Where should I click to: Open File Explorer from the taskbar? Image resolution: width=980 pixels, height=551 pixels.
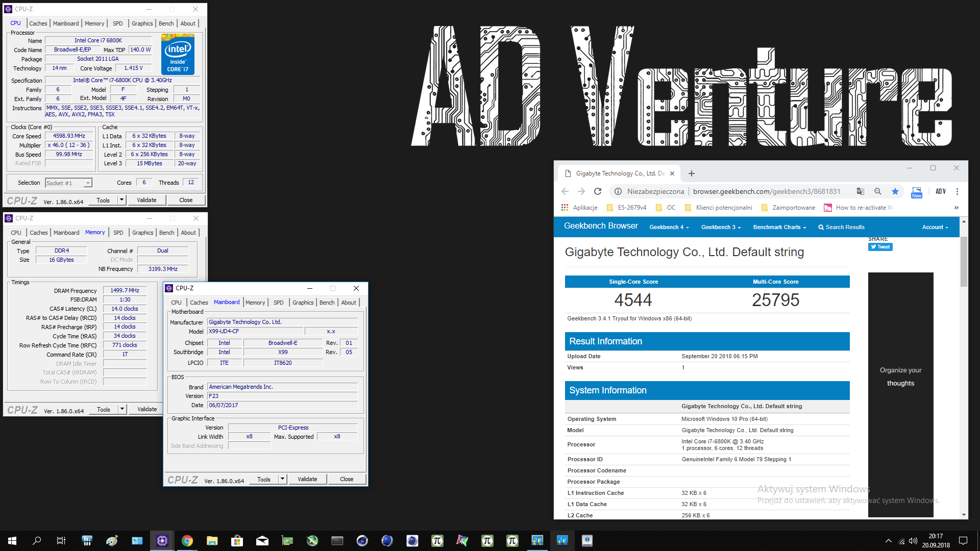[212, 541]
